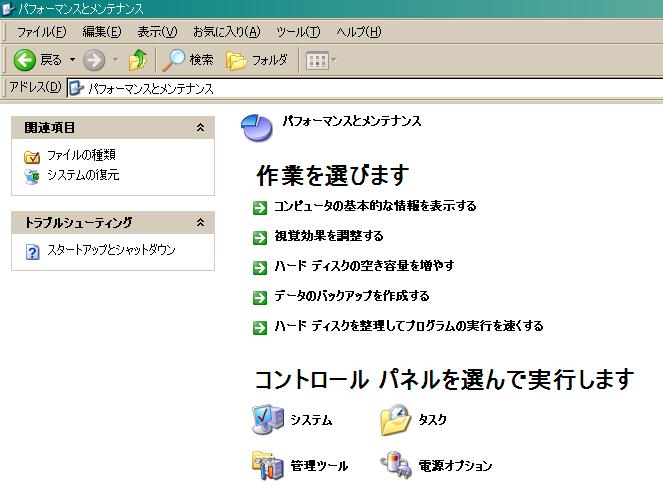Open the タスク scheduled tasks icon

[x=395, y=421]
